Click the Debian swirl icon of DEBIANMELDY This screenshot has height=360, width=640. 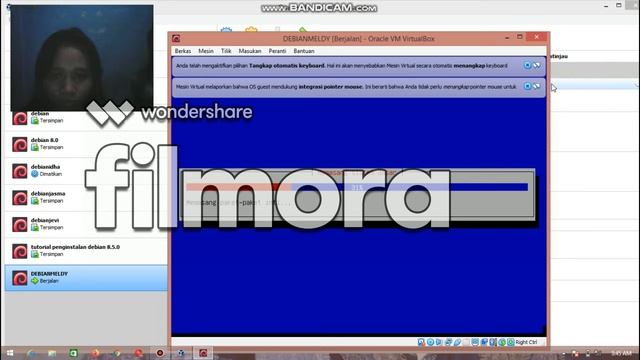(20, 278)
